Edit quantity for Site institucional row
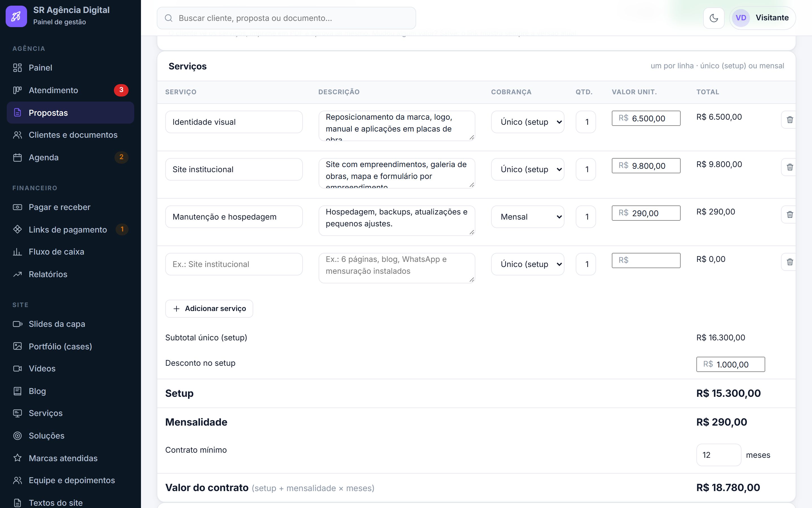Image resolution: width=812 pixels, height=508 pixels. tap(586, 169)
